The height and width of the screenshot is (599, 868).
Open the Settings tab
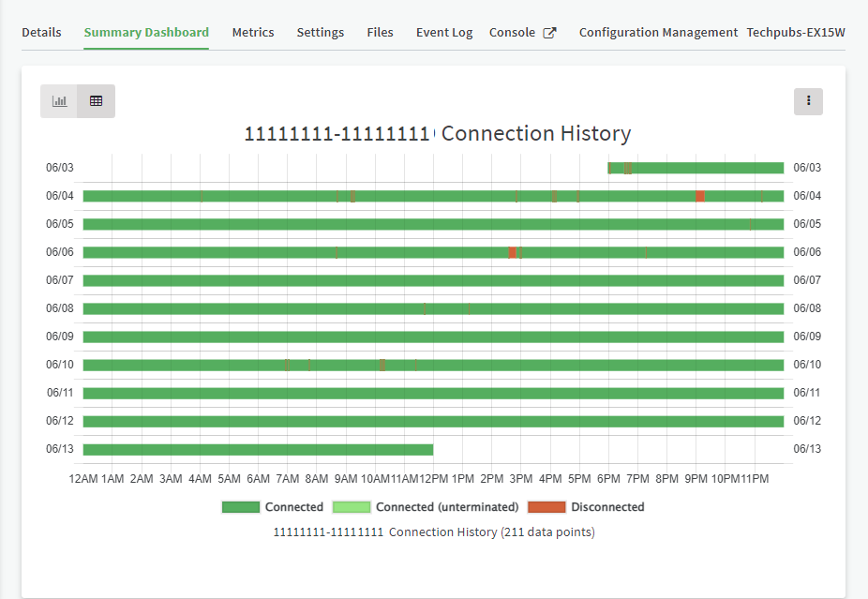321,33
